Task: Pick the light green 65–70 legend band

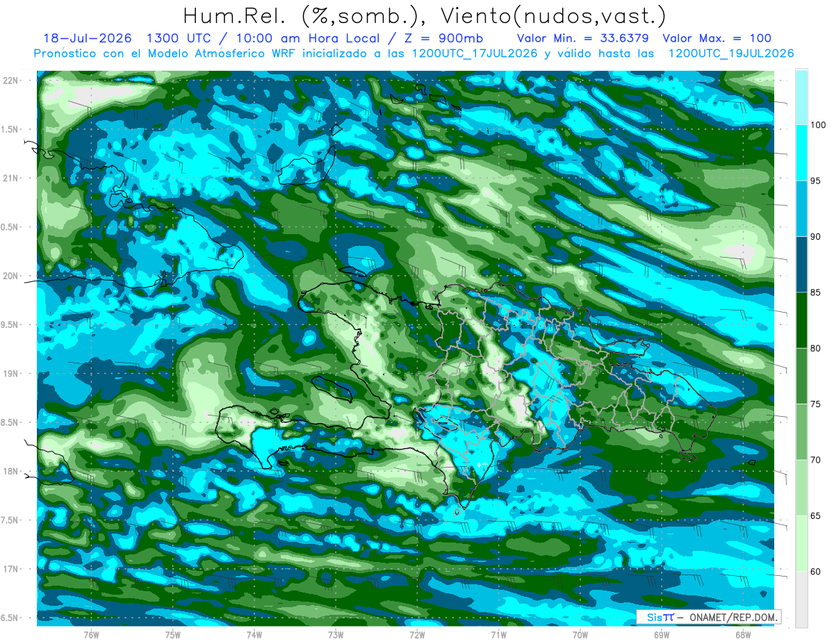Action: point(801,488)
